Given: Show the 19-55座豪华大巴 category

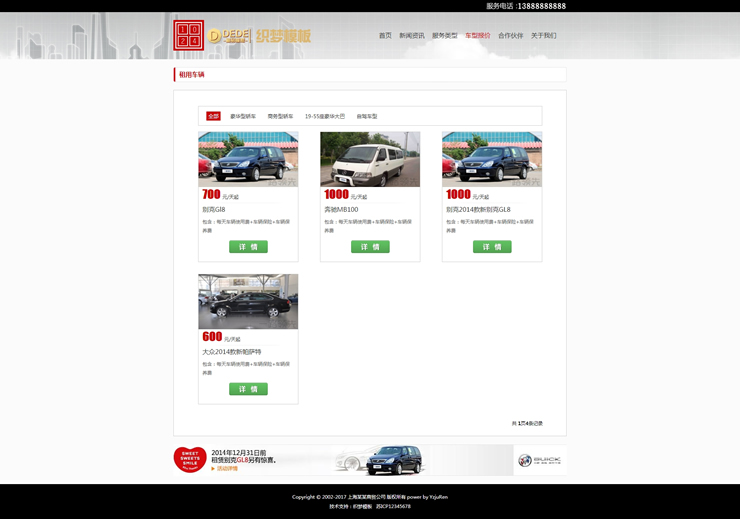Looking at the screenshot, I should point(325,116).
